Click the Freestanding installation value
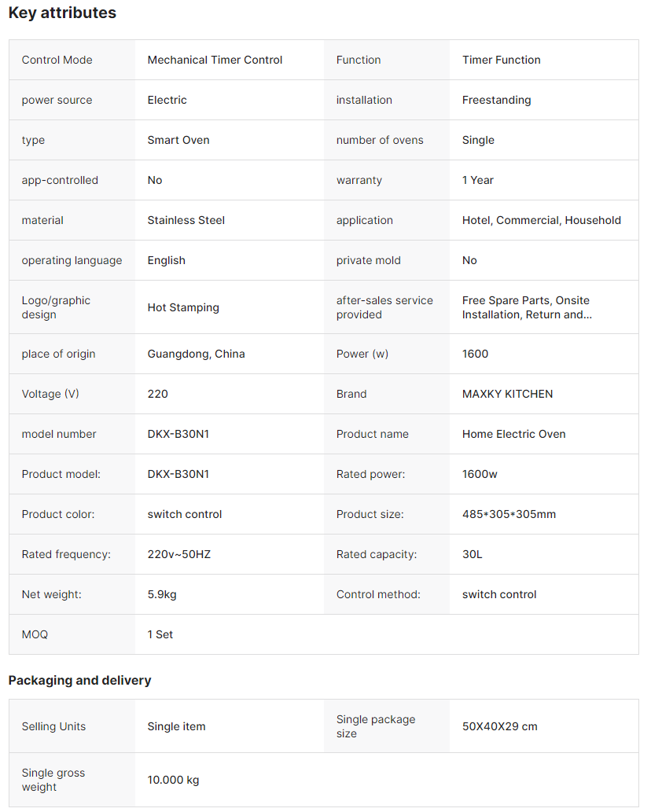The height and width of the screenshot is (812, 651). (496, 100)
